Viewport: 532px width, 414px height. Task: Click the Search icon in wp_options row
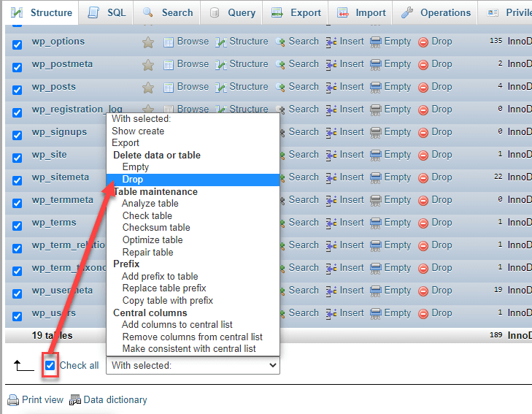280,42
